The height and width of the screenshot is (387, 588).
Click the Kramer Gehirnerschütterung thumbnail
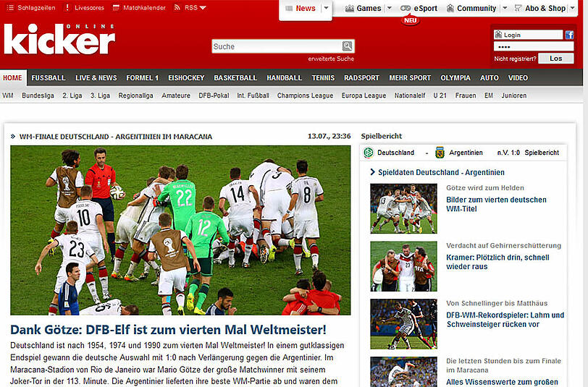click(403, 266)
